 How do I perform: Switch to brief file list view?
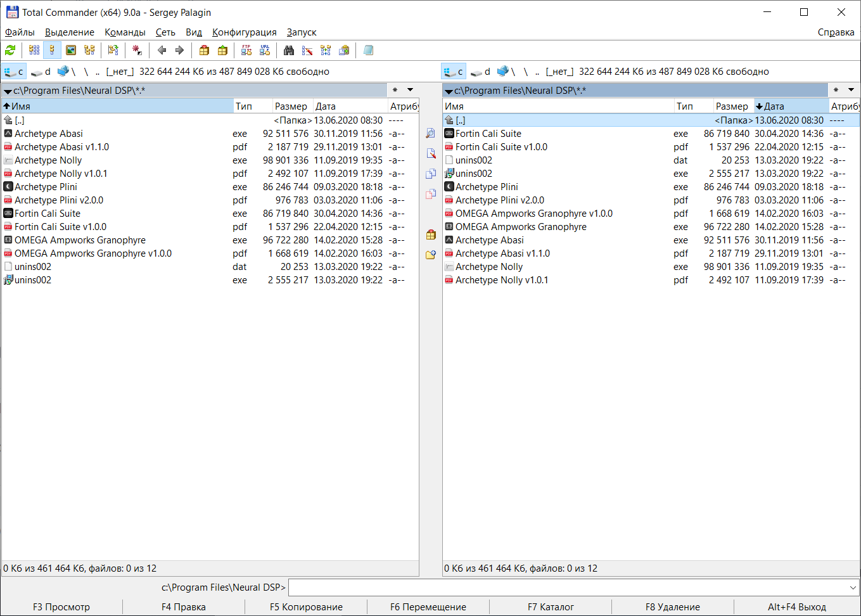pos(34,50)
